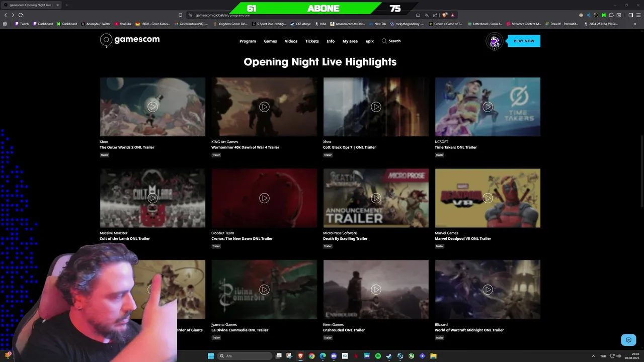Reload the page
This screenshot has width=644, height=362.
[21, 15]
